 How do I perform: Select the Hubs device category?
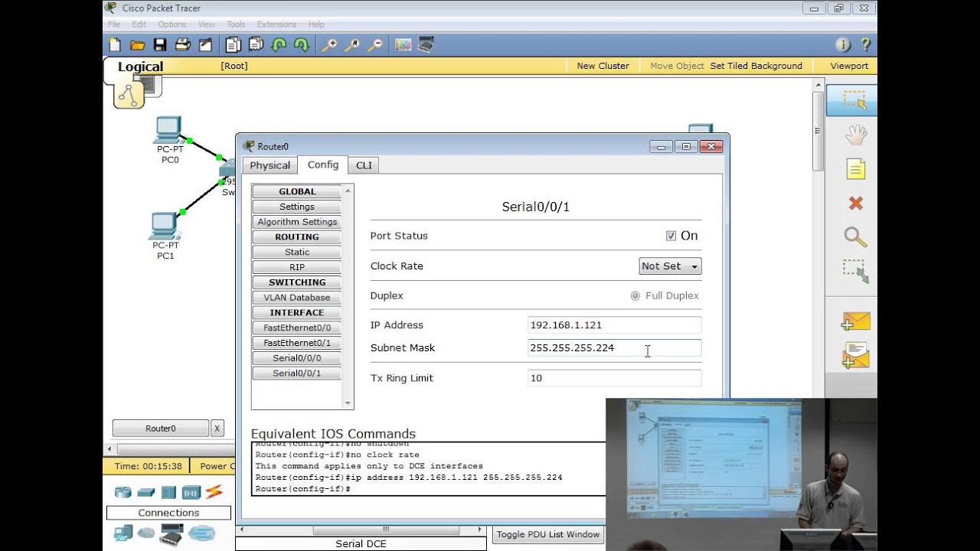pyautogui.click(x=168, y=492)
